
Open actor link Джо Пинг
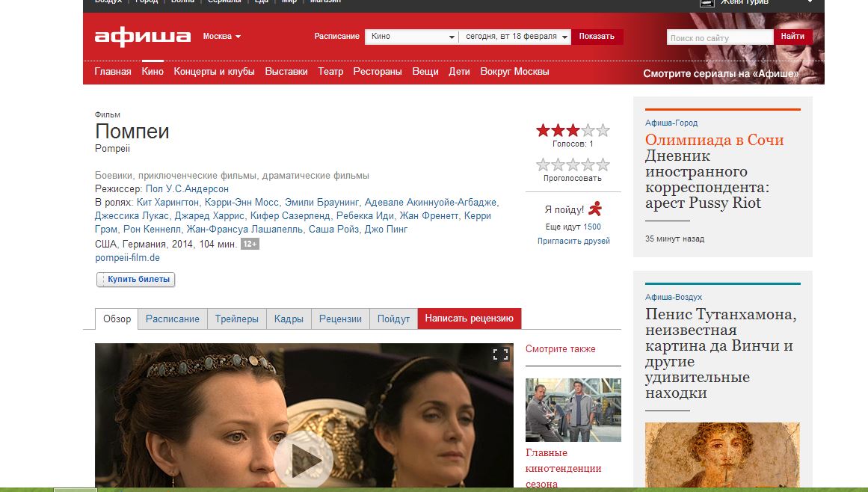point(386,229)
